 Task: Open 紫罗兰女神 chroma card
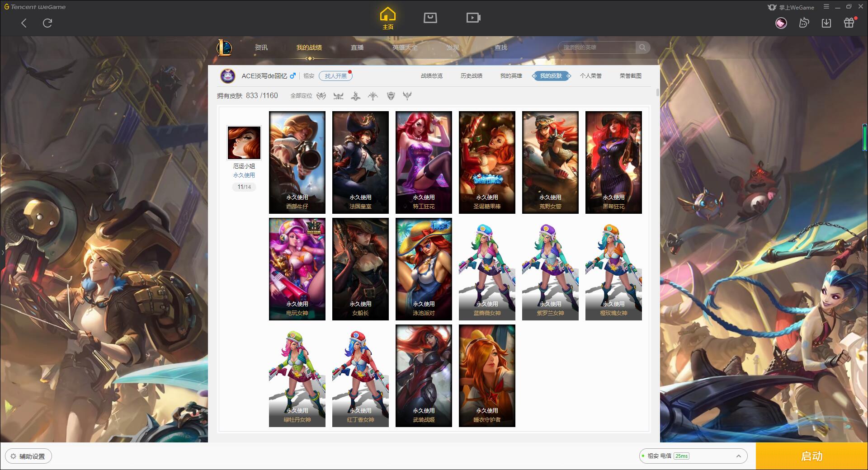tap(550, 269)
